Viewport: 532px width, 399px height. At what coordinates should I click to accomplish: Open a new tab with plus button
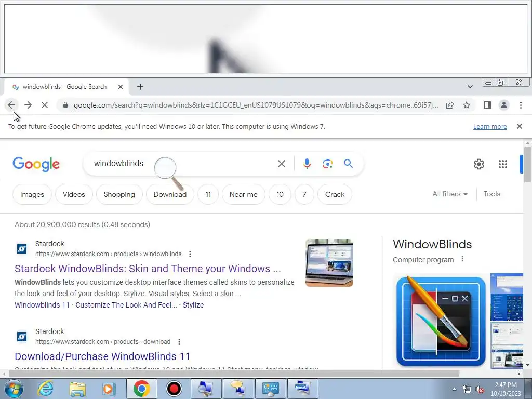tap(140, 87)
